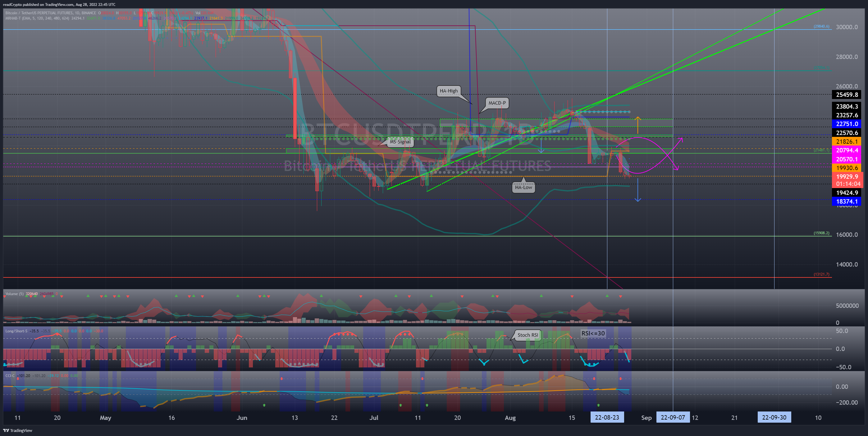Click the 23257.6 price label

tap(847, 115)
